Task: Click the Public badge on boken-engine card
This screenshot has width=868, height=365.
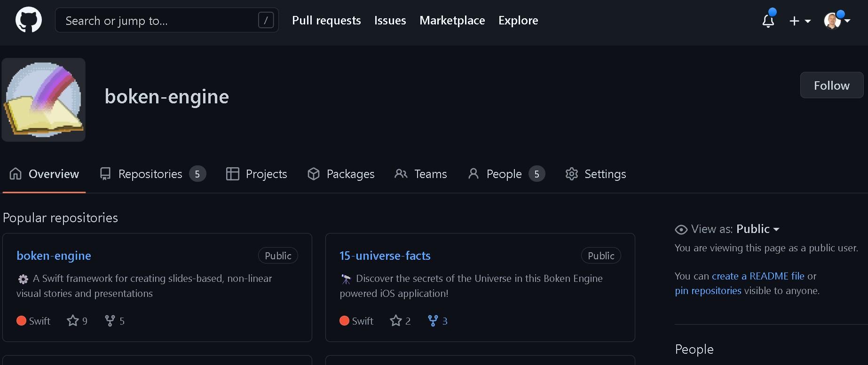Action: (278, 256)
